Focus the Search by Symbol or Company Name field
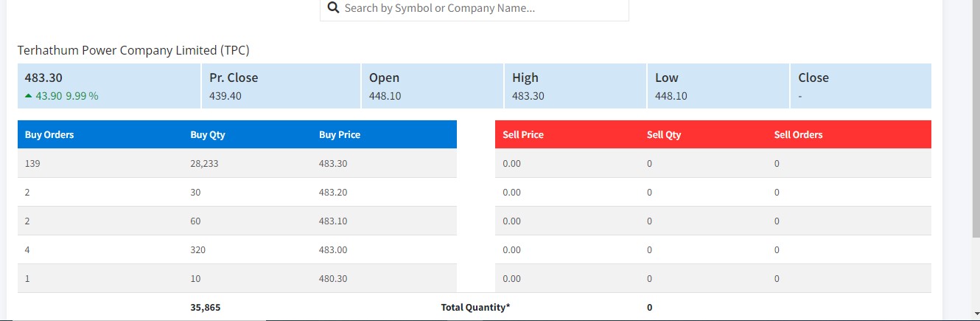Screen dimensions: 980x321 [475, 8]
